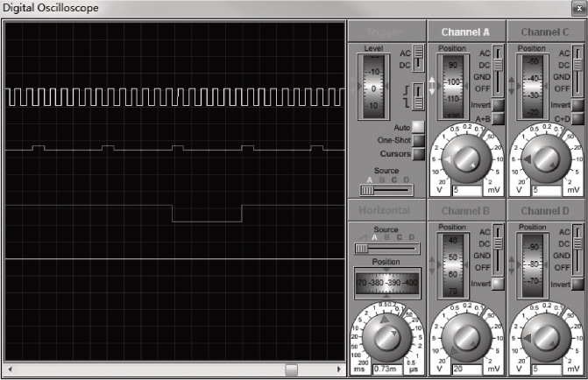Viewport: 588px width, 380px height.
Task: Click Channel C DC coupling label
Action: tap(564, 65)
